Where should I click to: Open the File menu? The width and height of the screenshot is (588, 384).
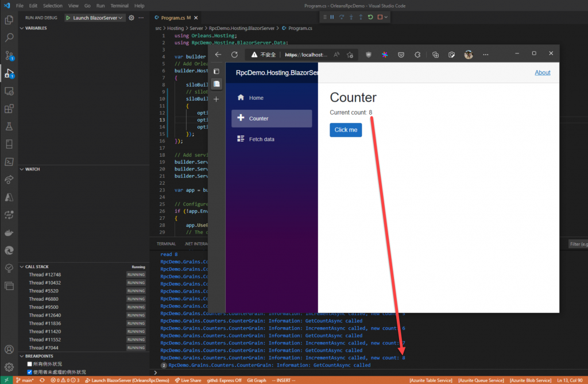click(x=20, y=6)
